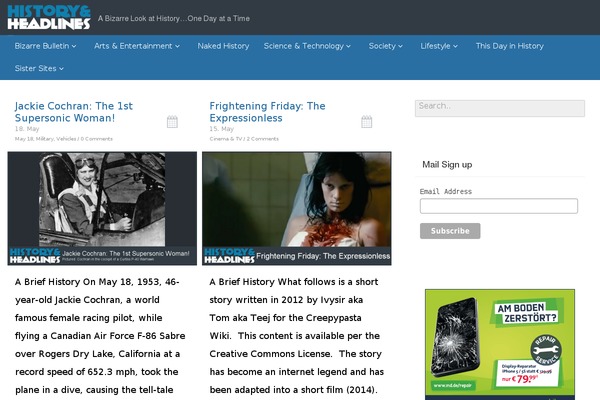This screenshot has height=400, width=600.
Task: Click the Frightening Friday Expressionless thumbnail
Action: tap(297, 208)
